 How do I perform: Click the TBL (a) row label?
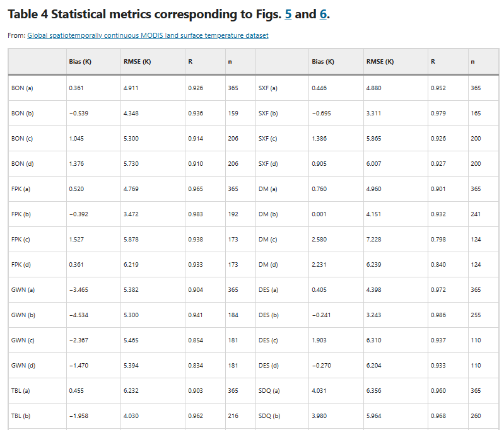point(21,391)
